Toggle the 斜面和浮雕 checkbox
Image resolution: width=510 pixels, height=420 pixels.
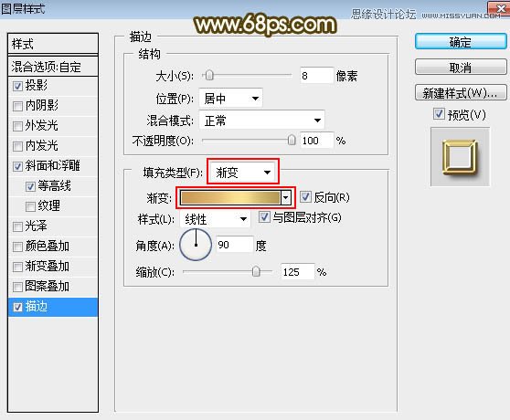(17, 166)
